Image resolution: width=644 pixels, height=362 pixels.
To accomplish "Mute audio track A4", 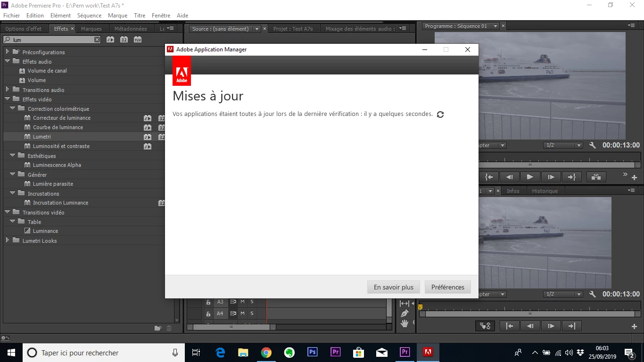I will [x=243, y=313].
